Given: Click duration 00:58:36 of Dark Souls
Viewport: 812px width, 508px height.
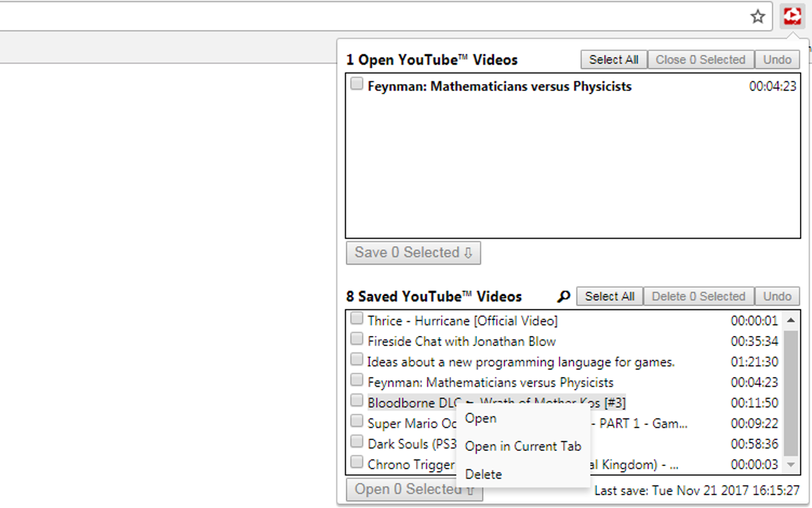Looking at the screenshot, I should (x=754, y=444).
